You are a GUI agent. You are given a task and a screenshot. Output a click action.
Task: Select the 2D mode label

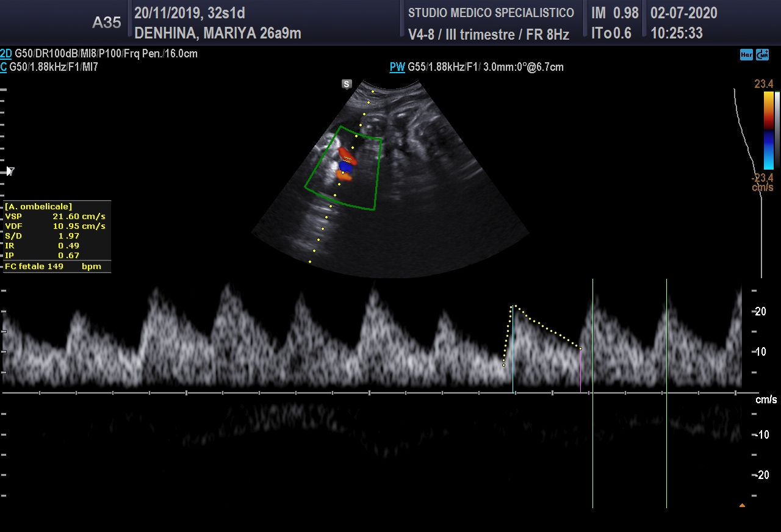(6, 54)
